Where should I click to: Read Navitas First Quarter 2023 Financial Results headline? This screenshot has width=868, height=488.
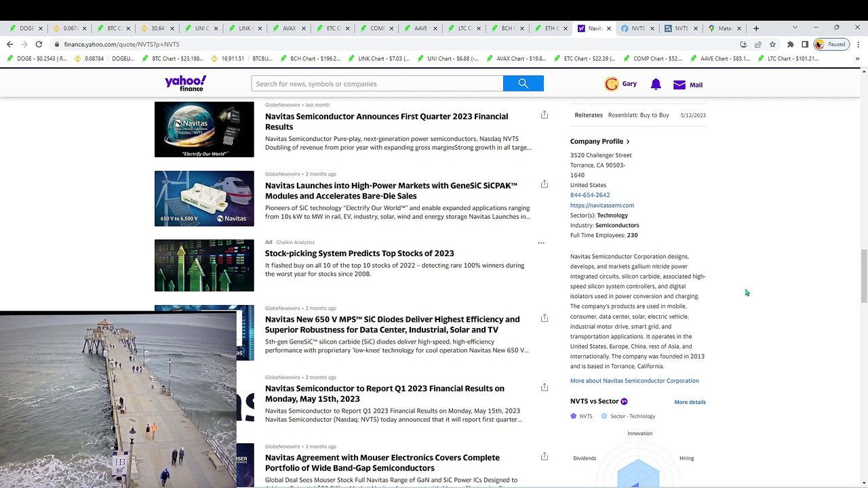[387, 121]
